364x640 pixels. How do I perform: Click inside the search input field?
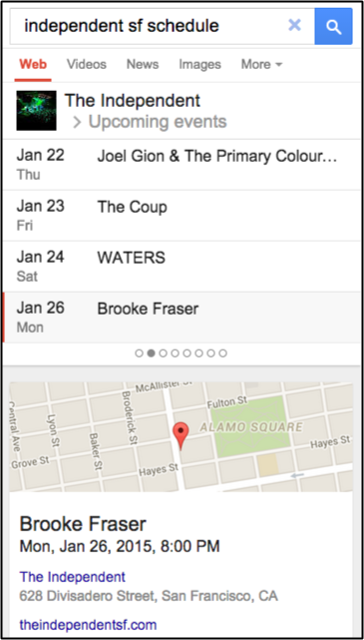tap(153, 26)
